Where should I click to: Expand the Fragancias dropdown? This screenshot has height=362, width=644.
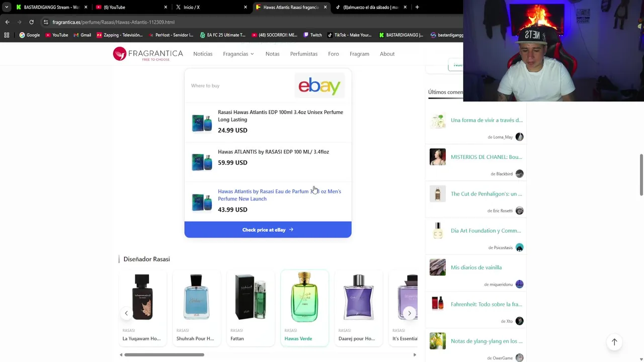pyautogui.click(x=238, y=54)
